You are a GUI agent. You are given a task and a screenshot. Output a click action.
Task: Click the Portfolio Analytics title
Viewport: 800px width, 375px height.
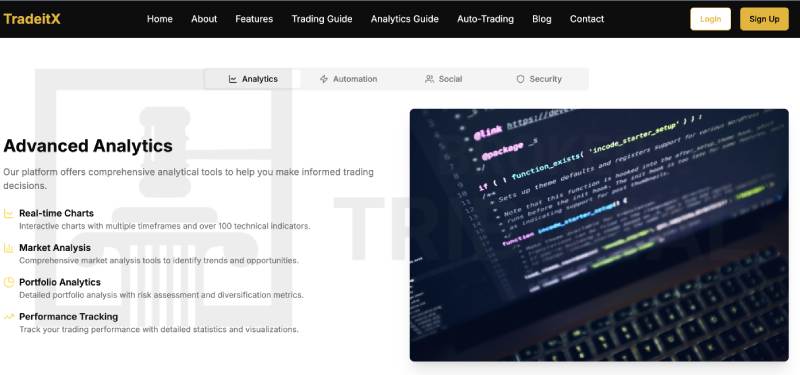(60, 282)
